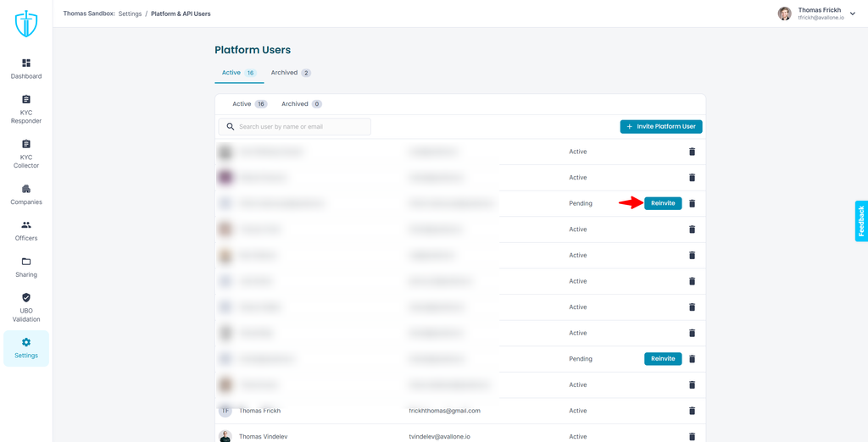This screenshot has width=868, height=442.
Task: Click Invite Platform User button
Action: pos(661,127)
